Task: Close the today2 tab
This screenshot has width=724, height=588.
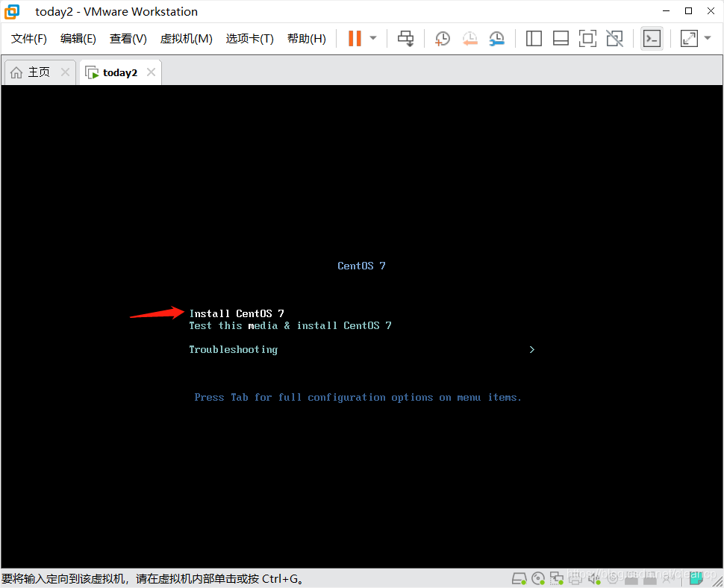Action: click(x=151, y=72)
